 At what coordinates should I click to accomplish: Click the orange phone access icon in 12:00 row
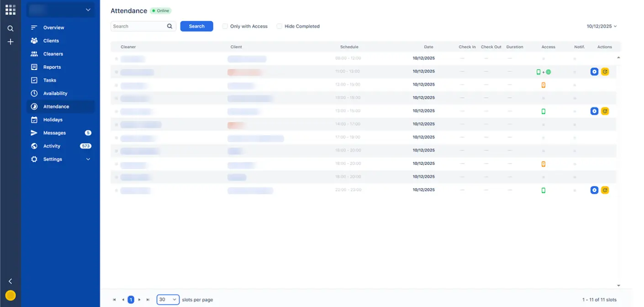tap(543, 85)
